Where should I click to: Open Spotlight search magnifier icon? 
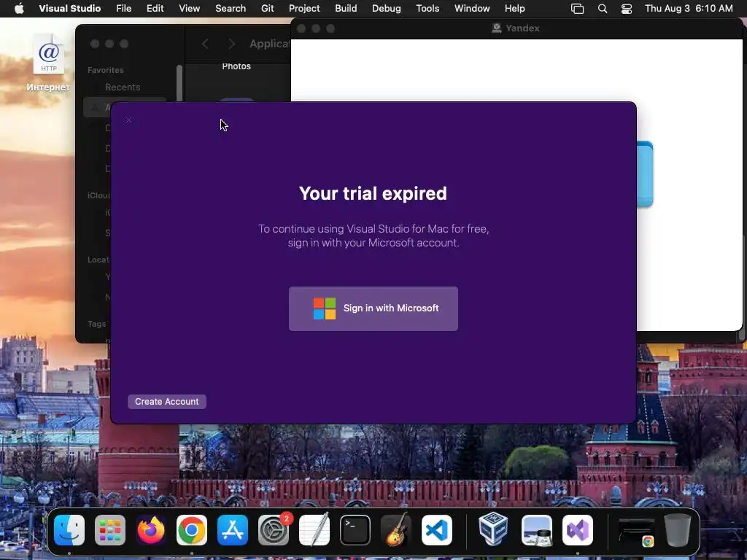(602, 9)
